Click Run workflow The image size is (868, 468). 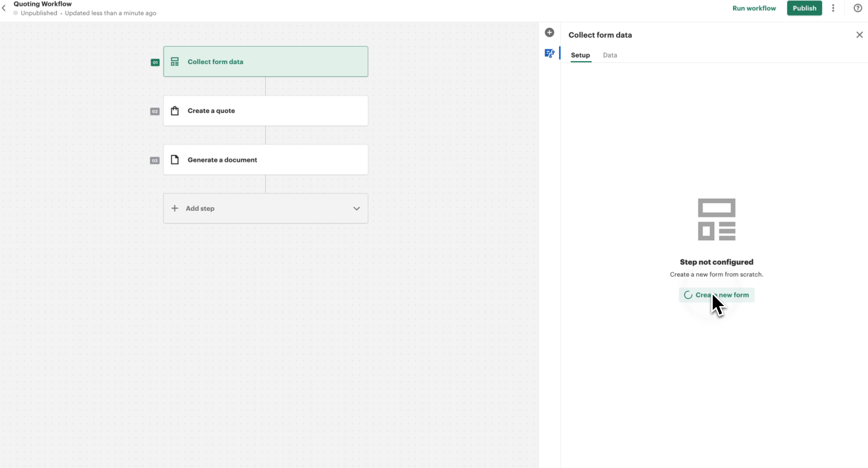(754, 8)
